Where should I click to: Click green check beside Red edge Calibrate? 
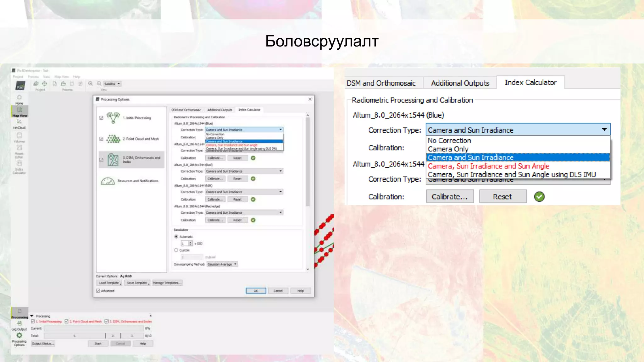point(253,220)
